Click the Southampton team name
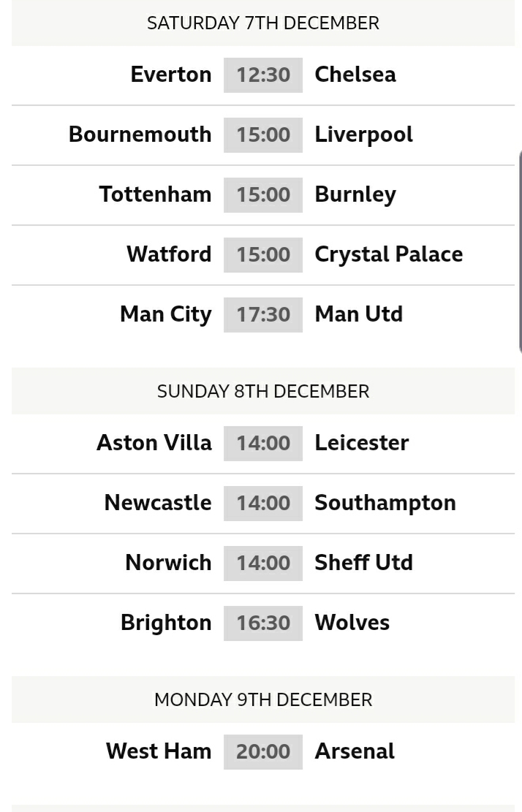The image size is (522, 812). pos(385,503)
